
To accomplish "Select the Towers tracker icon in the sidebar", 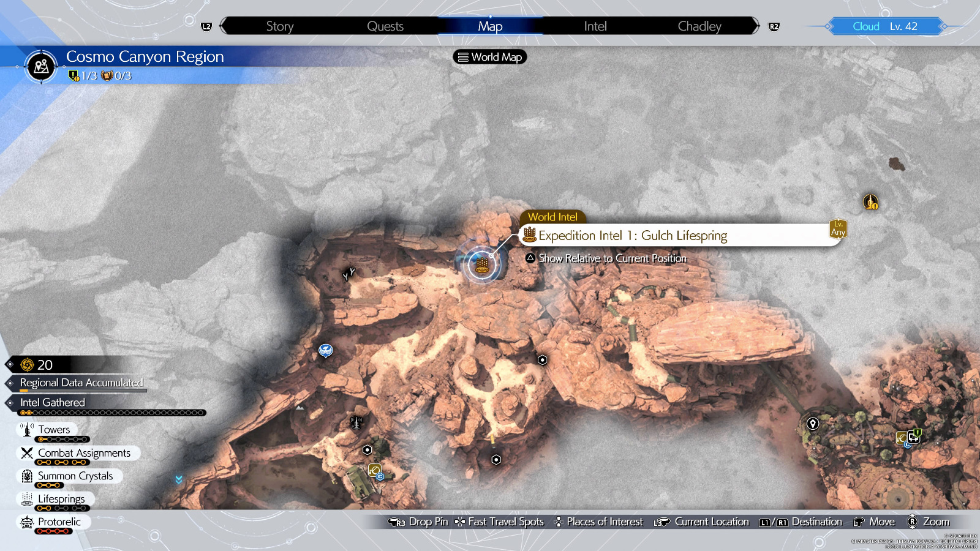I will coord(27,429).
